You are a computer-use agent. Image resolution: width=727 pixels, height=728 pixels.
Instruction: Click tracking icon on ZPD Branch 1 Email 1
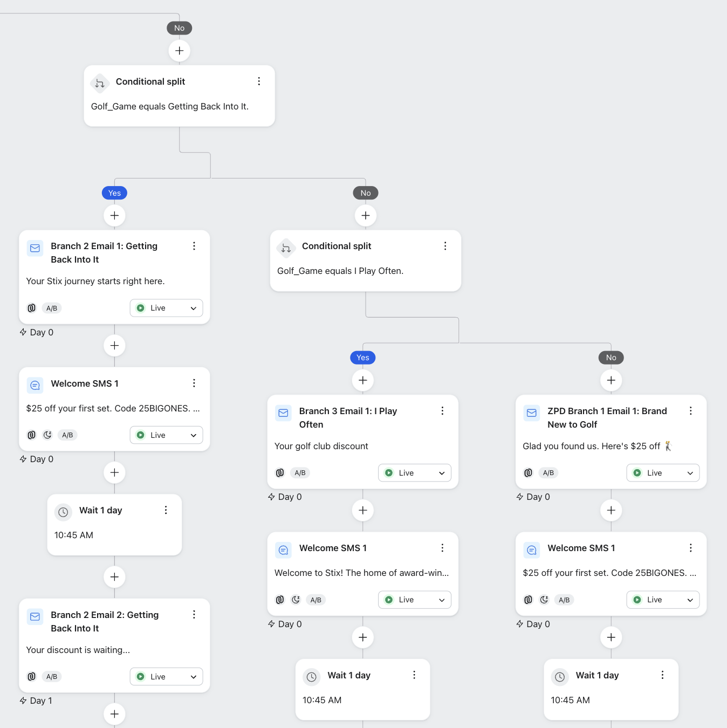pos(528,473)
